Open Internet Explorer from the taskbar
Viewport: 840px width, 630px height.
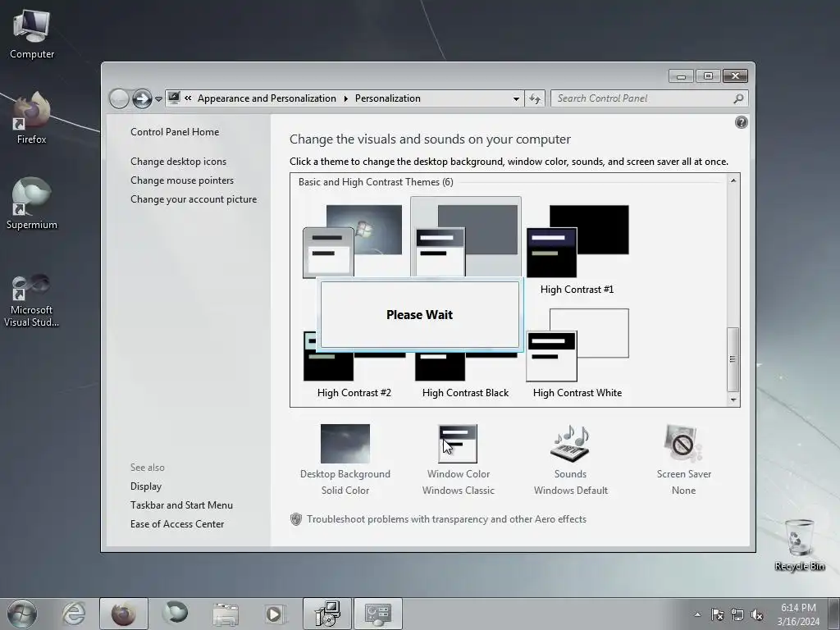(x=73, y=614)
